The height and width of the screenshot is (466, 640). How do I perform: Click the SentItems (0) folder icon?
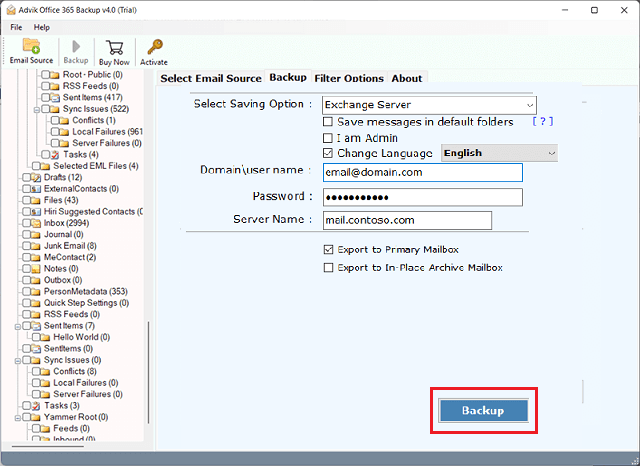point(37,348)
